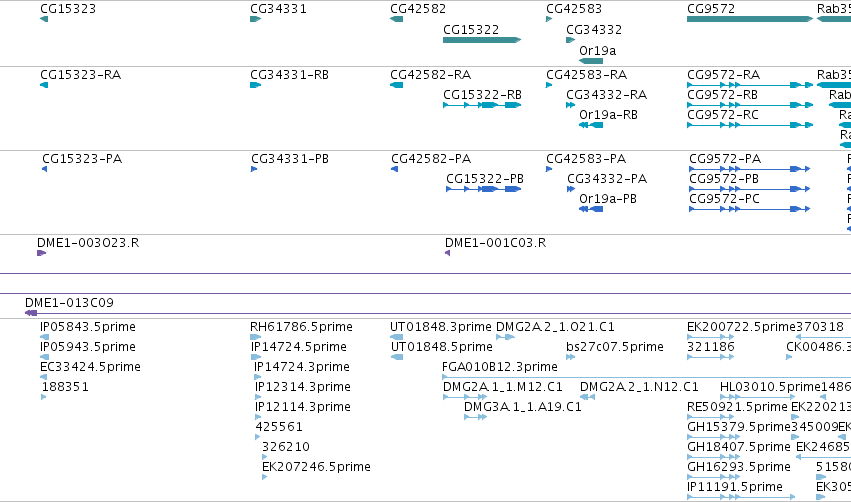
Task: Click transcript label CG42583-RA
Action: click(x=586, y=74)
